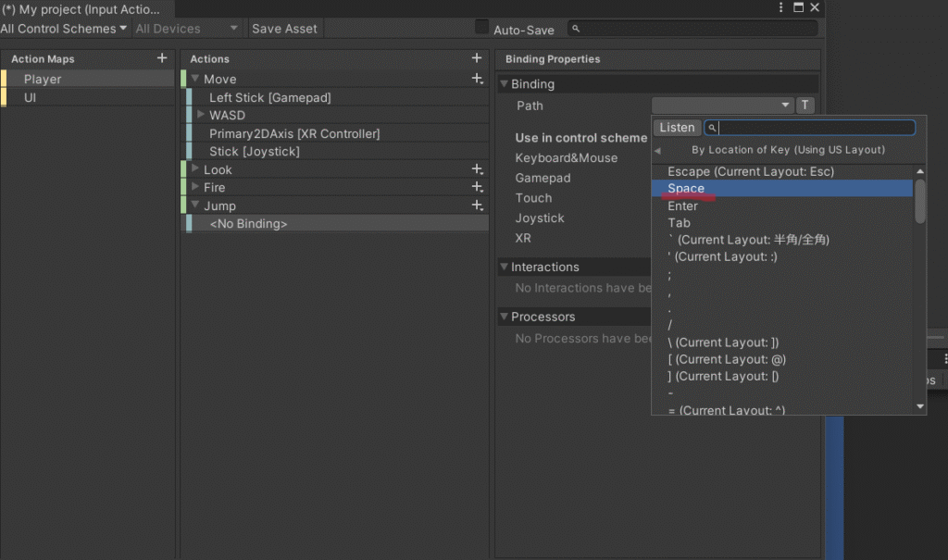Add a new action with plus icon

[x=477, y=58]
